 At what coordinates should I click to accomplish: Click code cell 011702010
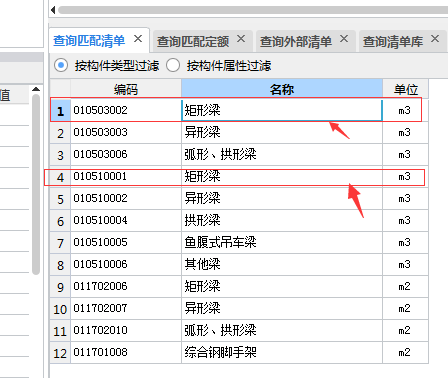point(126,330)
